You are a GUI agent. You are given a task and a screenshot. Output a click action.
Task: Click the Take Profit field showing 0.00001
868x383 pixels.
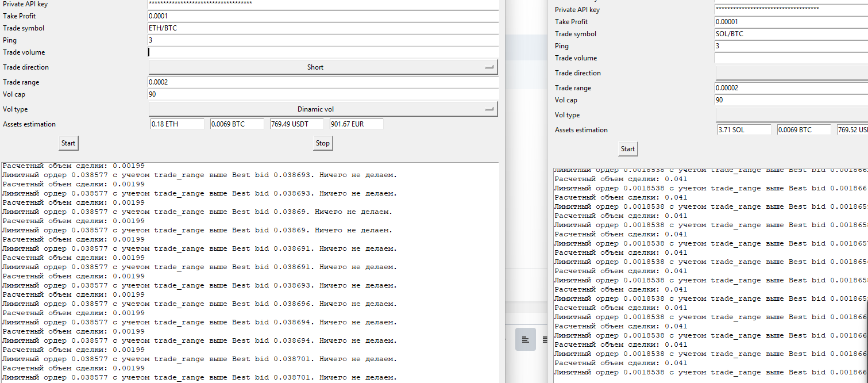pyautogui.click(x=791, y=22)
